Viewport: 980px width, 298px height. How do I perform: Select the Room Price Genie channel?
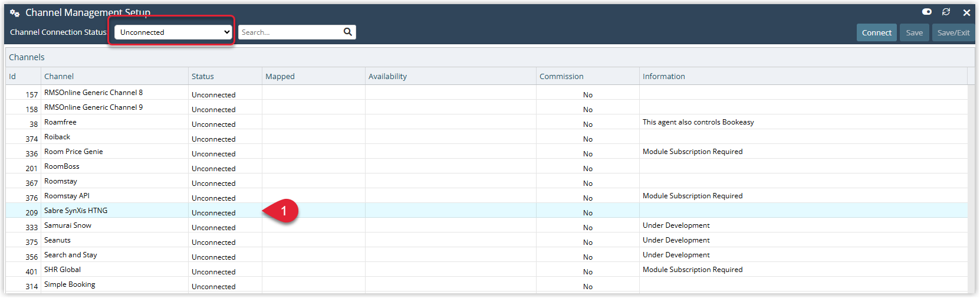(x=486, y=152)
